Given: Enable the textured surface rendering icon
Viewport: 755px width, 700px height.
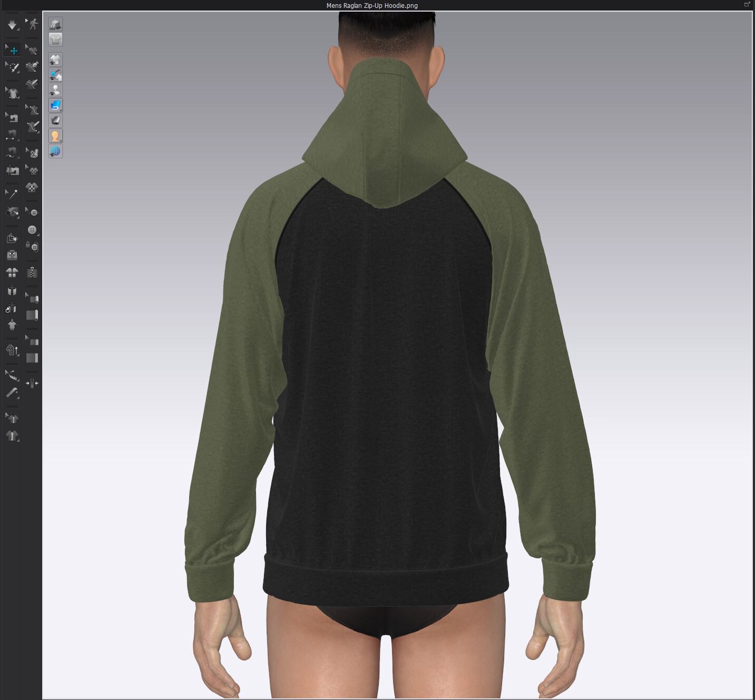Looking at the screenshot, I should point(55,105).
